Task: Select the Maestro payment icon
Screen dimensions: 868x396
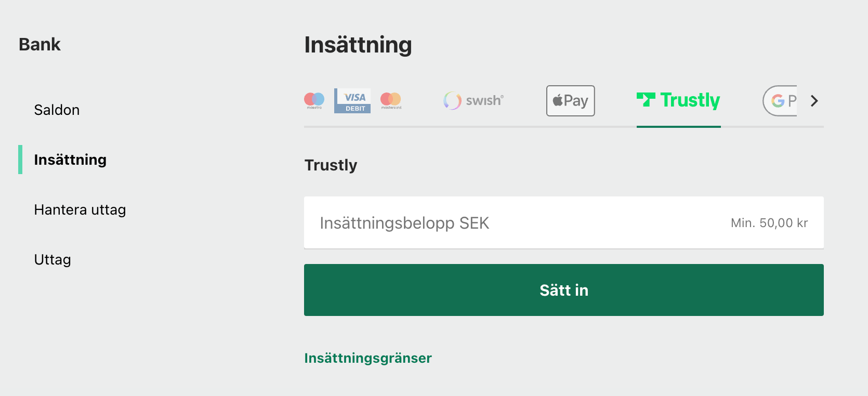Action: [x=314, y=100]
